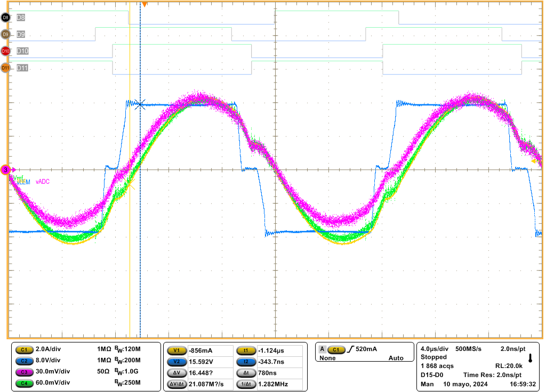Screen dimensions: 546x392
Task: Click the channel 3 ground reference marker
Action: click(x=6, y=170)
